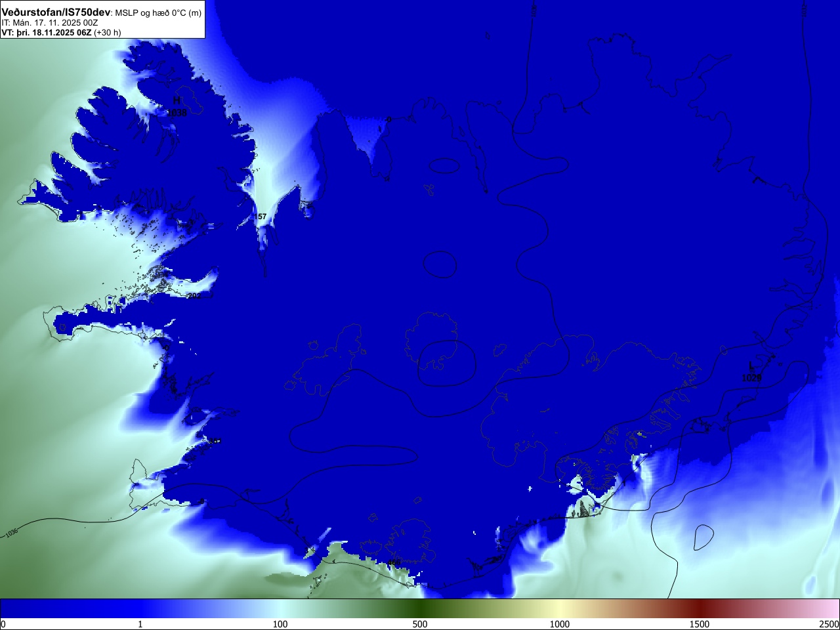Click the '1029' pressure value

click(752, 378)
